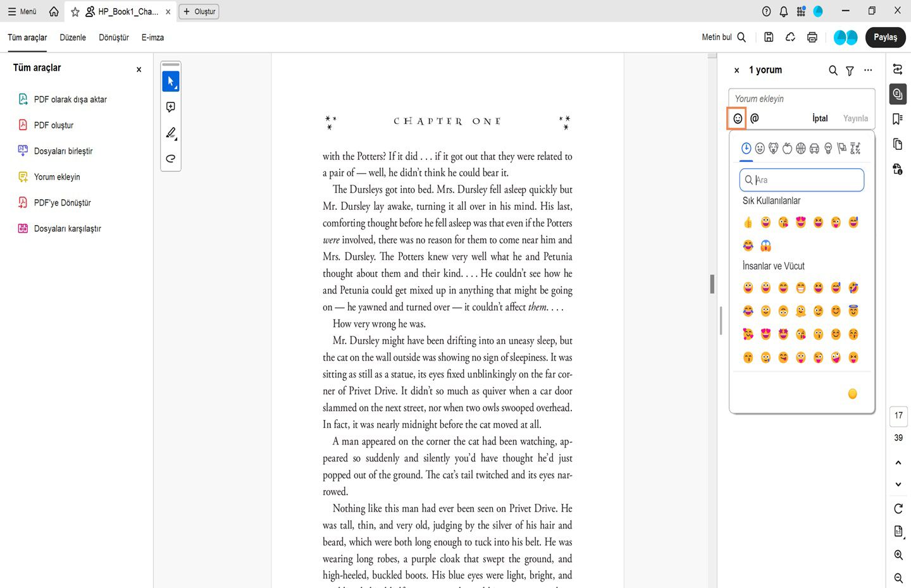Open the Dönüştür tab
Viewport: 911px width, 588px height.
click(114, 37)
